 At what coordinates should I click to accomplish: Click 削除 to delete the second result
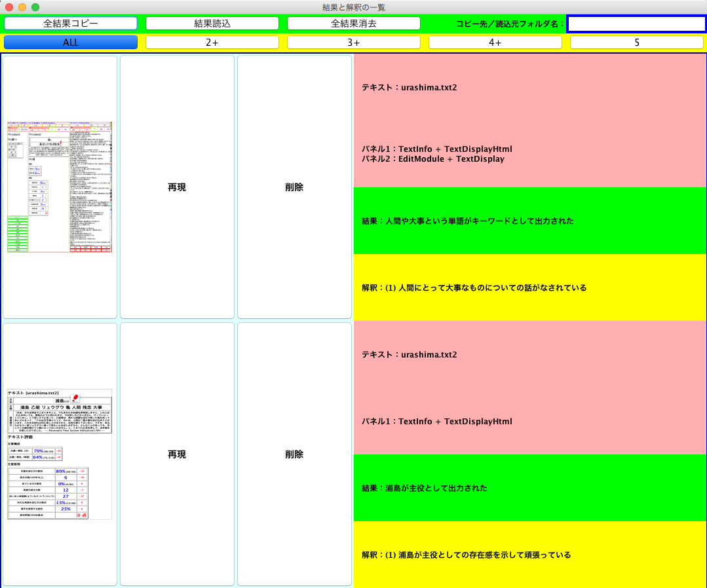tap(294, 454)
